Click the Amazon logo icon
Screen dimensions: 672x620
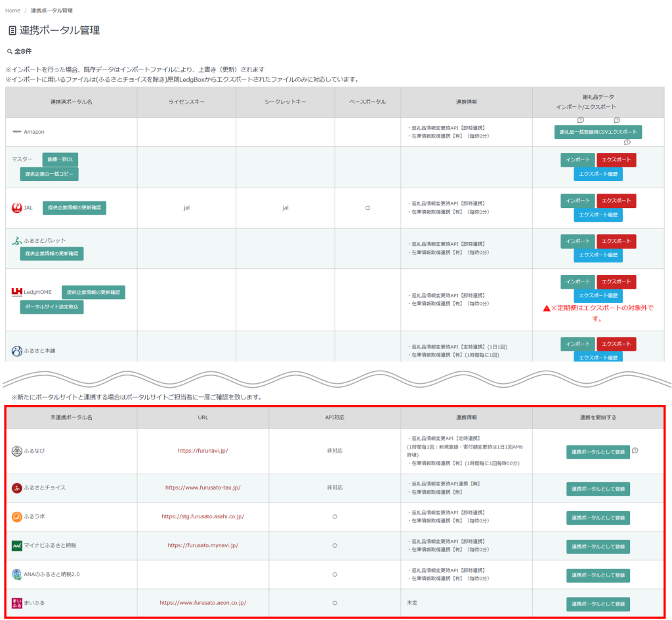tap(17, 132)
